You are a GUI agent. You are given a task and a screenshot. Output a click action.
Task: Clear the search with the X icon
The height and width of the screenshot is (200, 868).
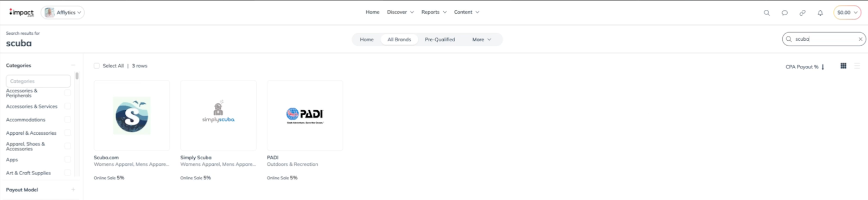coord(860,39)
